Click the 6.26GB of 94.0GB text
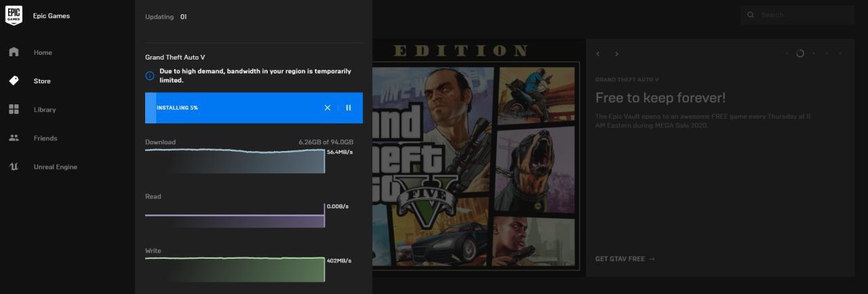868x294 pixels. pos(326,142)
